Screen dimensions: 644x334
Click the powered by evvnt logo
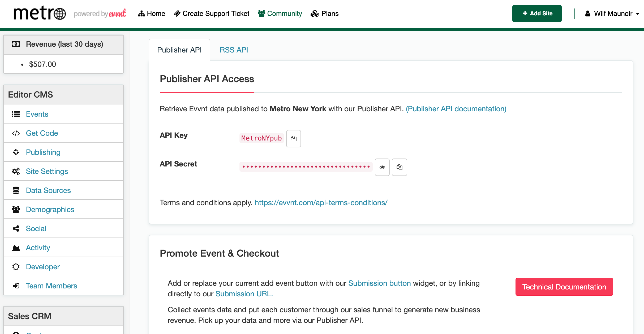coord(100,13)
